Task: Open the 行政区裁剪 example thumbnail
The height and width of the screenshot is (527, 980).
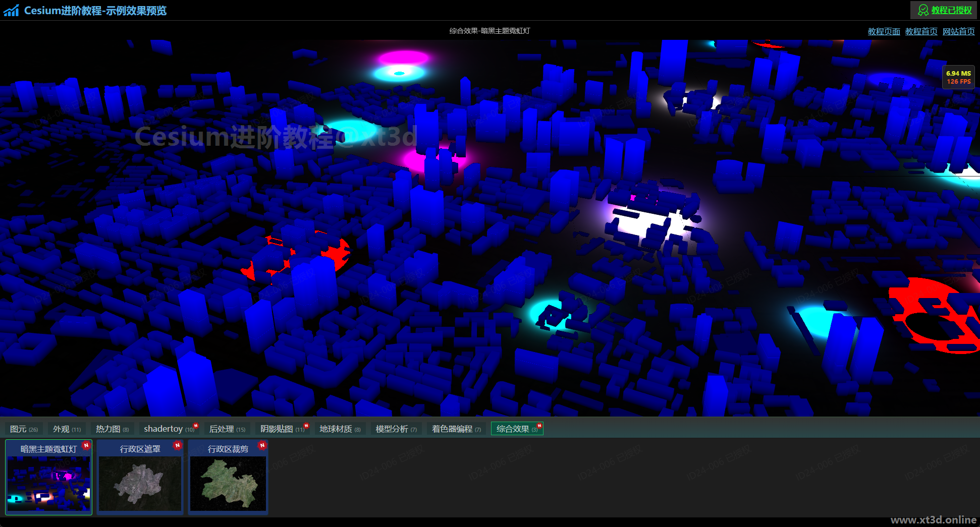Action: pos(228,477)
